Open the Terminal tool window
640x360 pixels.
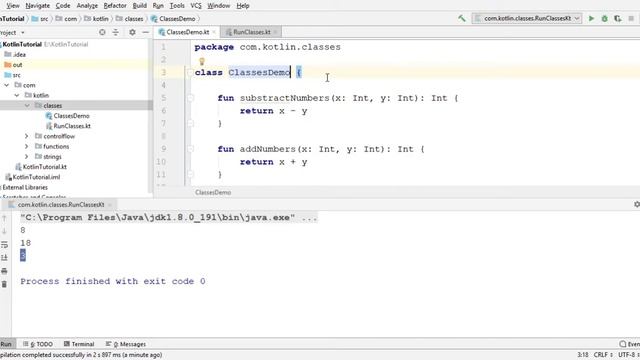(79, 344)
